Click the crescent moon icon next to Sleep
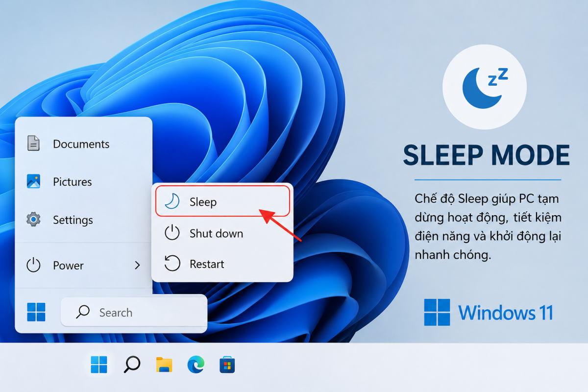588x392 pixels. (x=172, y=201)
